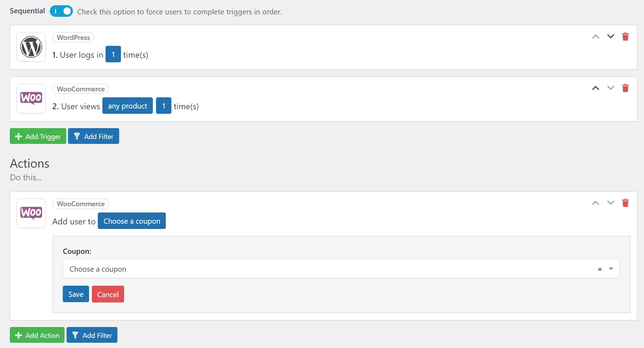Move the WooCommerce action up

[x=595, y=203]
